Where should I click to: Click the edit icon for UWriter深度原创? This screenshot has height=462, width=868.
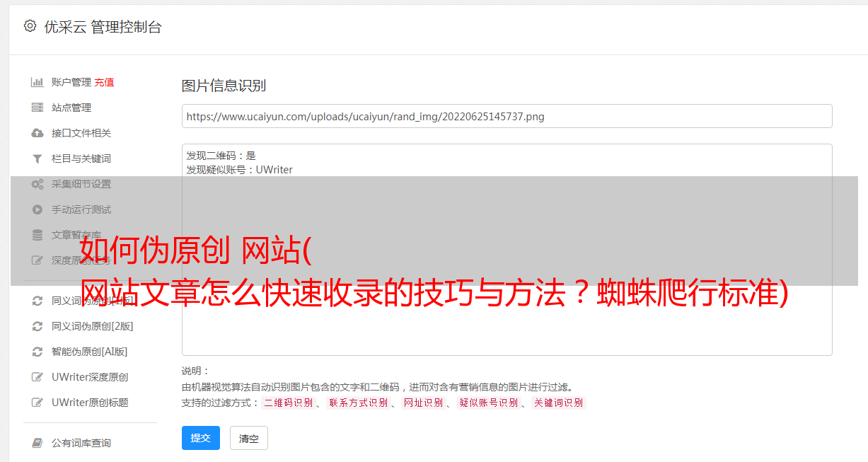tap(37, 377)
